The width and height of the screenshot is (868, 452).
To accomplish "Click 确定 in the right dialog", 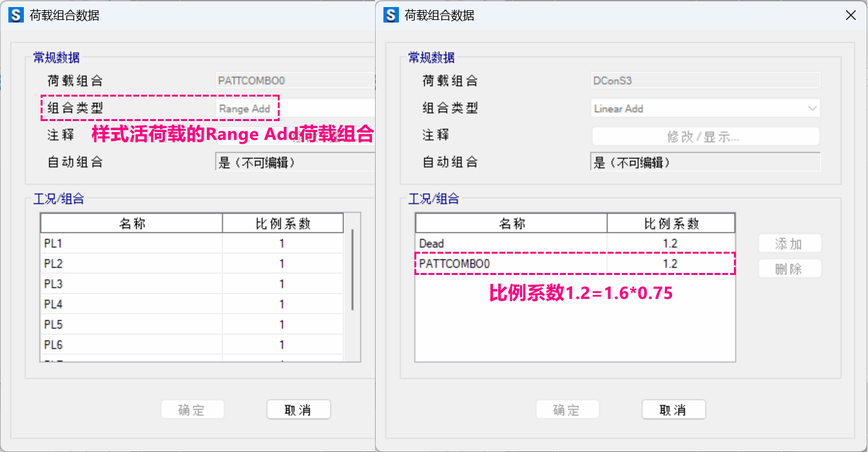I will (x=567, y=410).
